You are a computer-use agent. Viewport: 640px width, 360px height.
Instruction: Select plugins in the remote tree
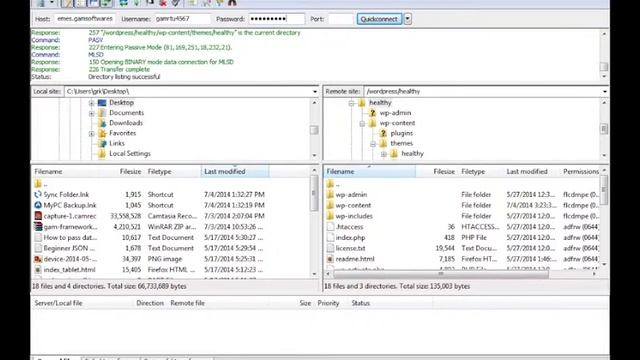tap(402, 133)
